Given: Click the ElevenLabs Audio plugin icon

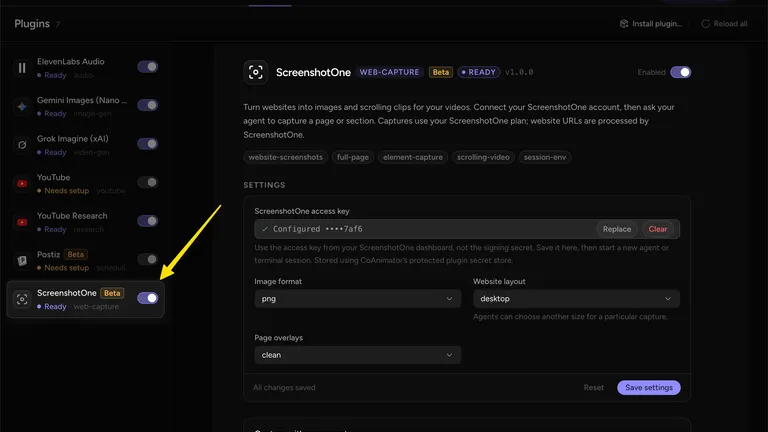Looking at the screenshot, I should coord(22,68).
